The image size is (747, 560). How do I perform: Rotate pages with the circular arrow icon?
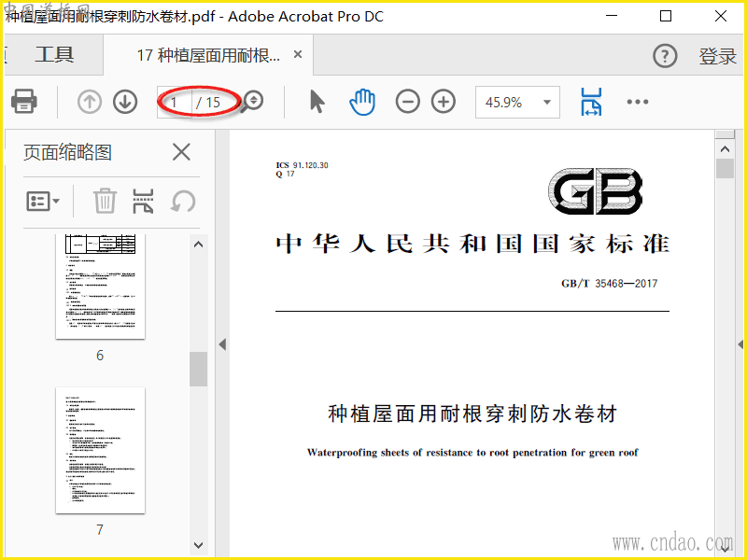point(183,201)
